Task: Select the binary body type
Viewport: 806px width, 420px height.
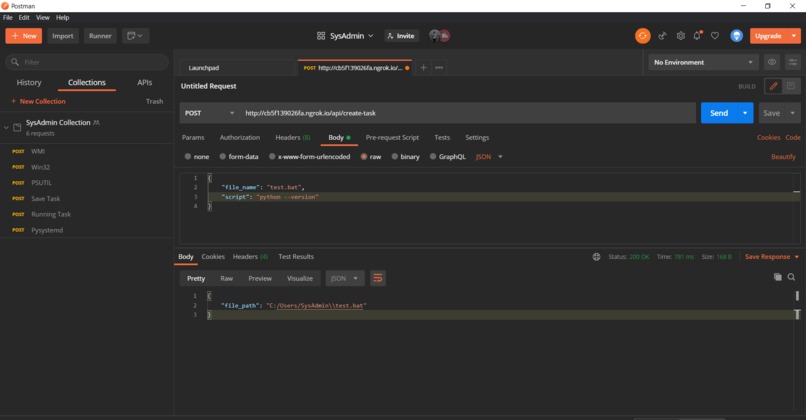Action: click(394, 156)
